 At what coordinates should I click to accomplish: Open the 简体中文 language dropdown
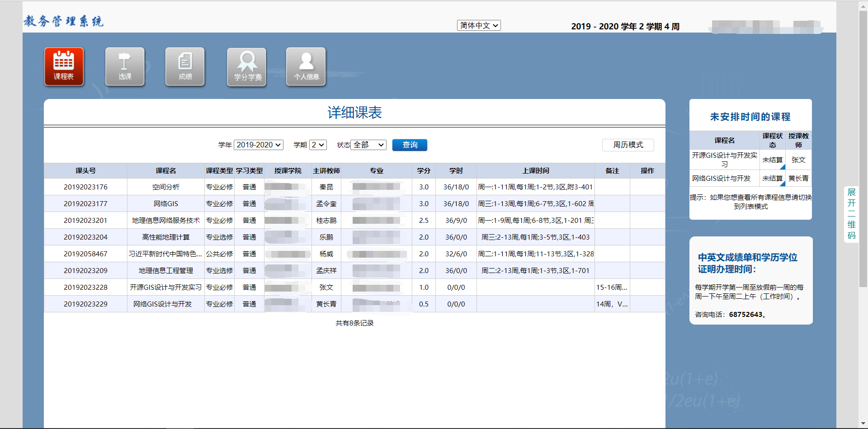(478, 25)
